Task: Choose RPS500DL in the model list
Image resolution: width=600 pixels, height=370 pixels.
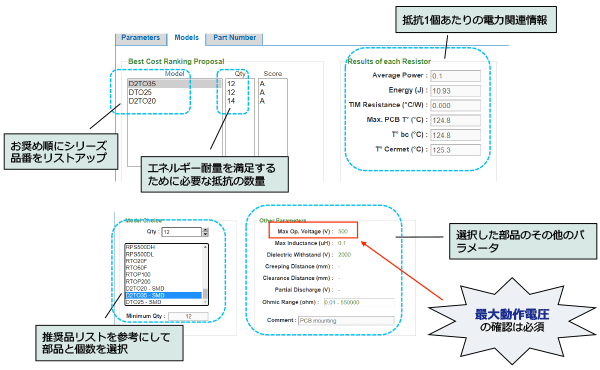Action: click(163, 254)
